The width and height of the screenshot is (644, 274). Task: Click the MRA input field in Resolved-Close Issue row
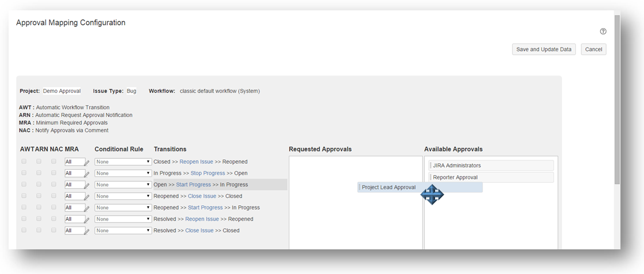(x=73, y=230)
